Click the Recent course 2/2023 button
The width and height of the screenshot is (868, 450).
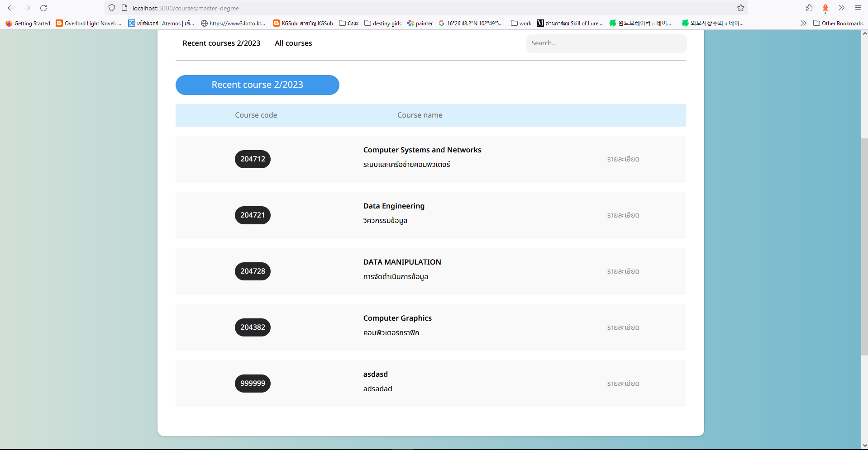(x=257, y=85)
